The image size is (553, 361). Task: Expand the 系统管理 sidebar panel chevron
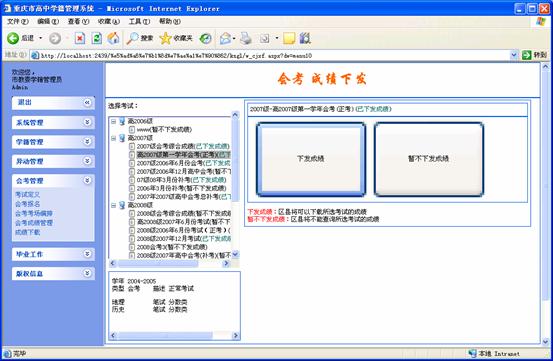87,122
